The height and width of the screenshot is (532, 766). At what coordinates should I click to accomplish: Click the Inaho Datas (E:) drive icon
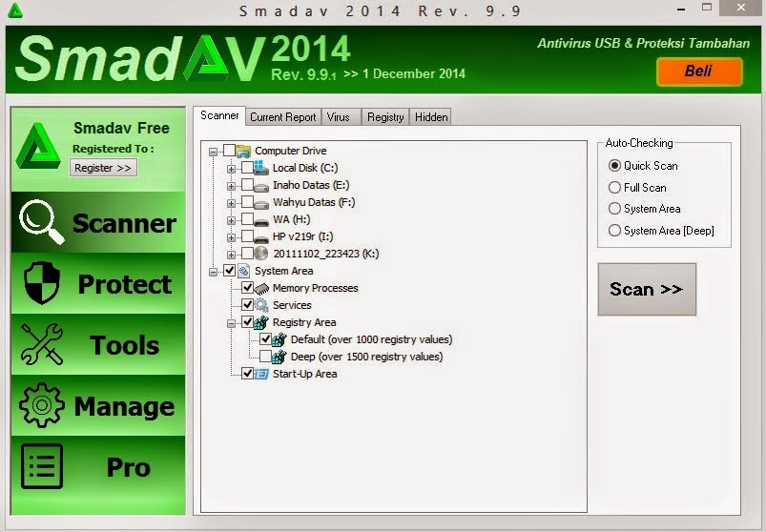261,186
